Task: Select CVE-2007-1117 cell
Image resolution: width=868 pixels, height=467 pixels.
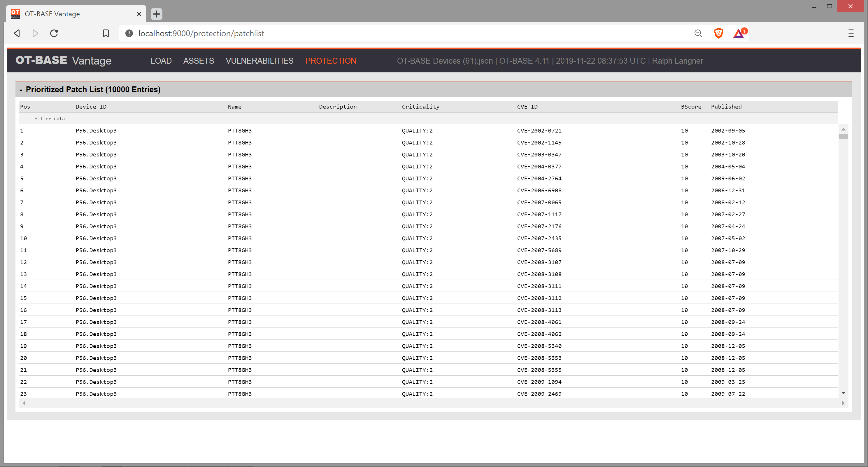Action: click(539, 214)
